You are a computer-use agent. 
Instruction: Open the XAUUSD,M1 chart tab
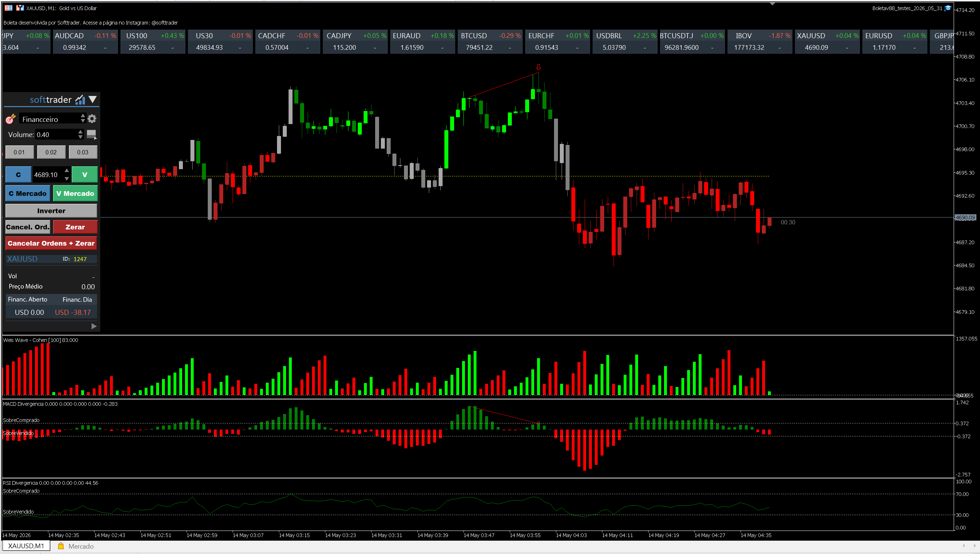tap(26, 546)
